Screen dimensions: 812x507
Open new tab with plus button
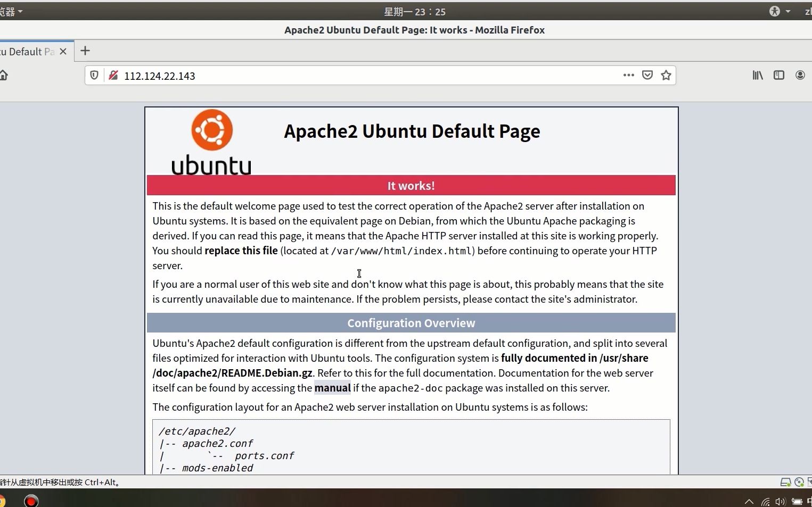point(85,51)
